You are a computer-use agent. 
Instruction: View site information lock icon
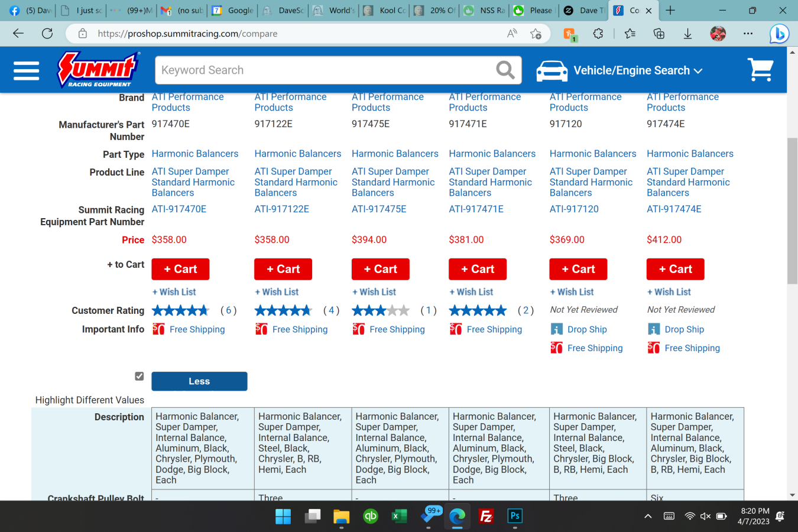(x=83, y=34)
